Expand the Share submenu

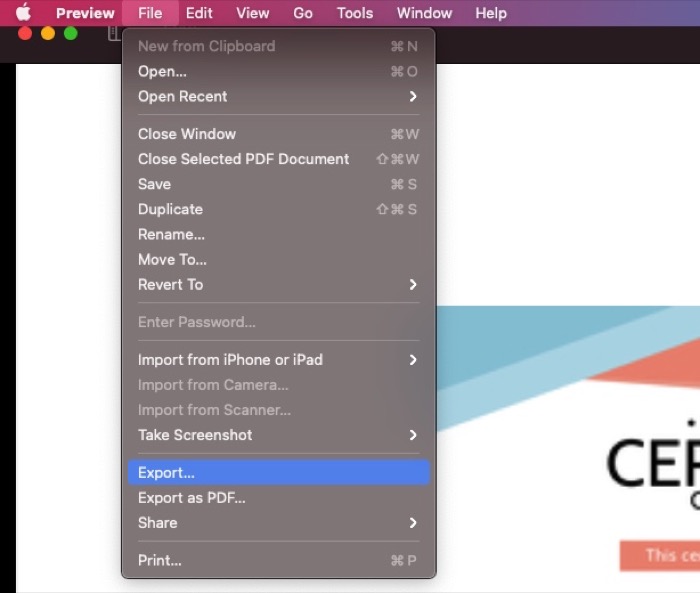tap(279, 523)
